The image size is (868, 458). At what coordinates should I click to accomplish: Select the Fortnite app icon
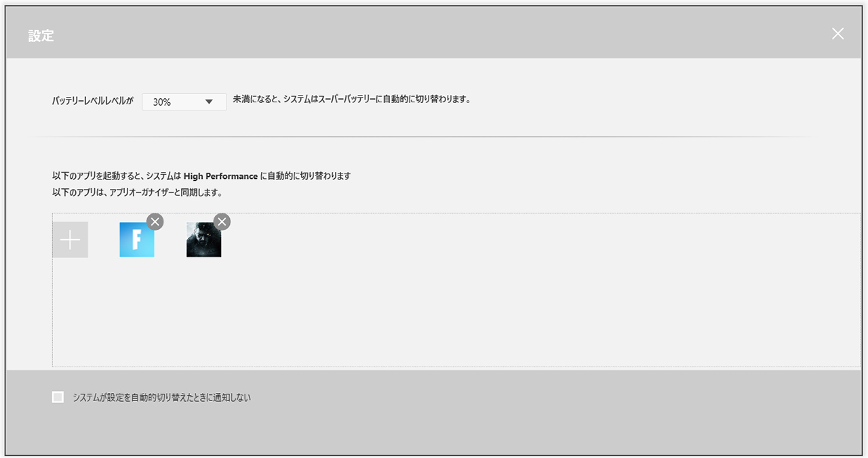click(137, 240)
